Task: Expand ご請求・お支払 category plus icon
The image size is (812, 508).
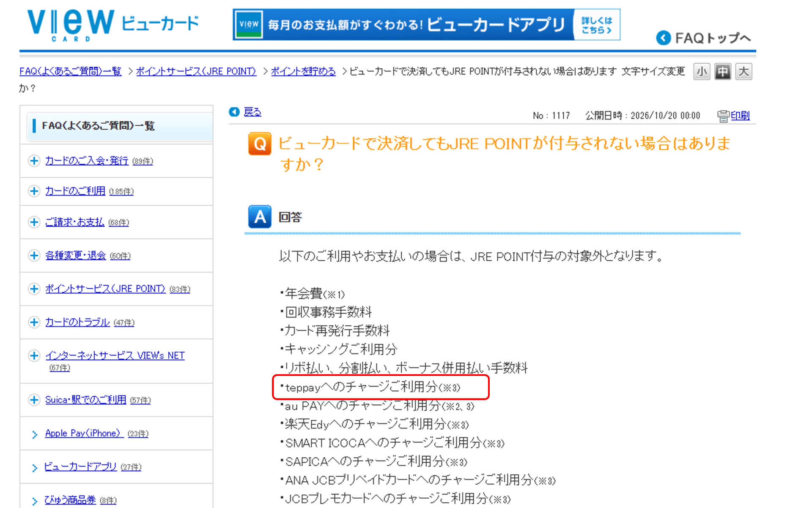Action: coord(34,222)
